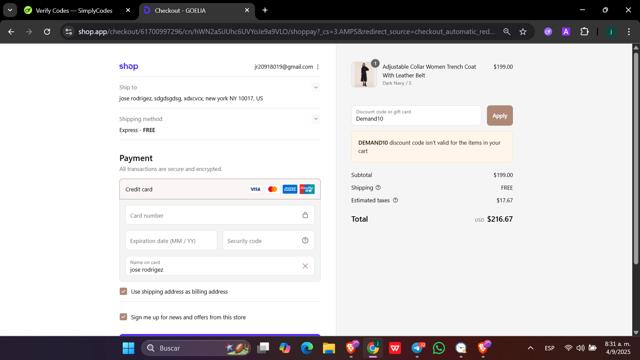This screenshot has height=360, width=640.
Task: Show hidden system tray icons
Action: (530, 348)
